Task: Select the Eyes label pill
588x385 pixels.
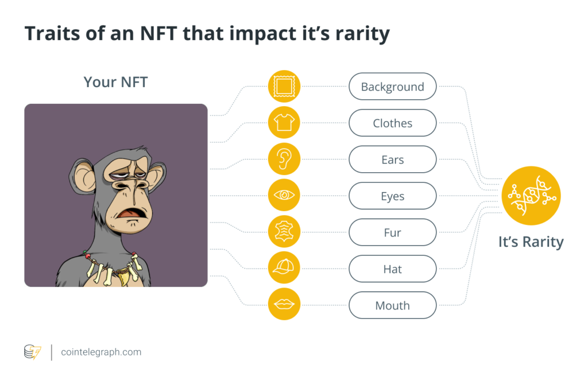Action: click(393, 196)
